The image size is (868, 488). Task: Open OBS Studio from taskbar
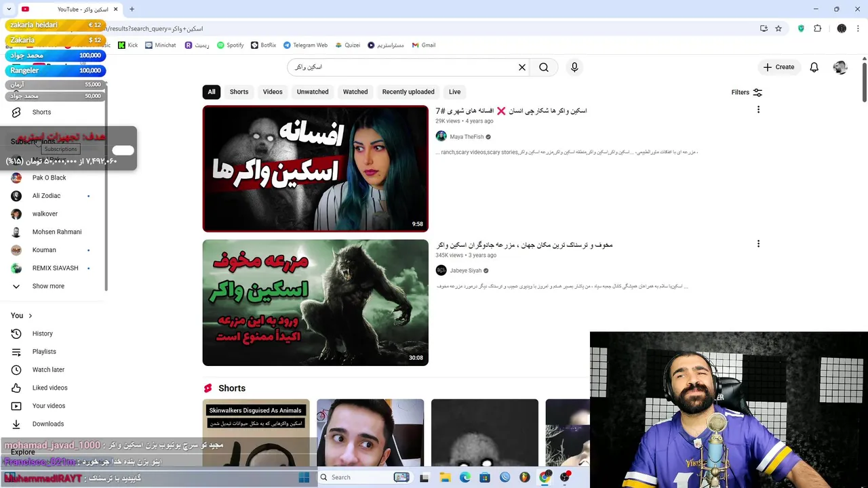coord(565,477)
